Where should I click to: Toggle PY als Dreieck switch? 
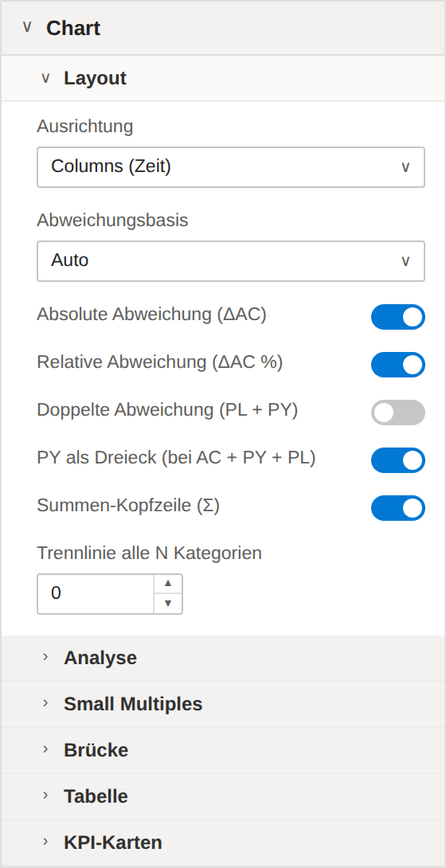[398, 460]
